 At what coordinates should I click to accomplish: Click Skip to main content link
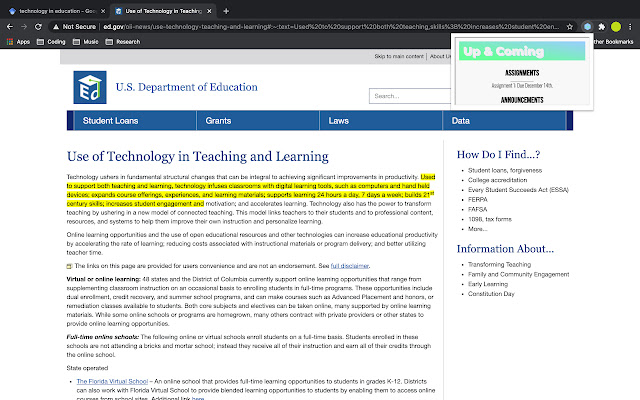tap(399, 56)
